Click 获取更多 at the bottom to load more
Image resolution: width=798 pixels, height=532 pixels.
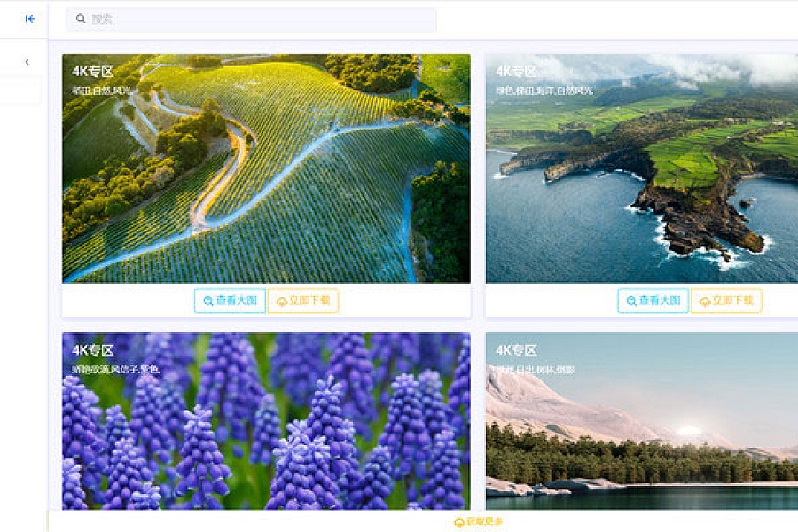click(479, 522)
